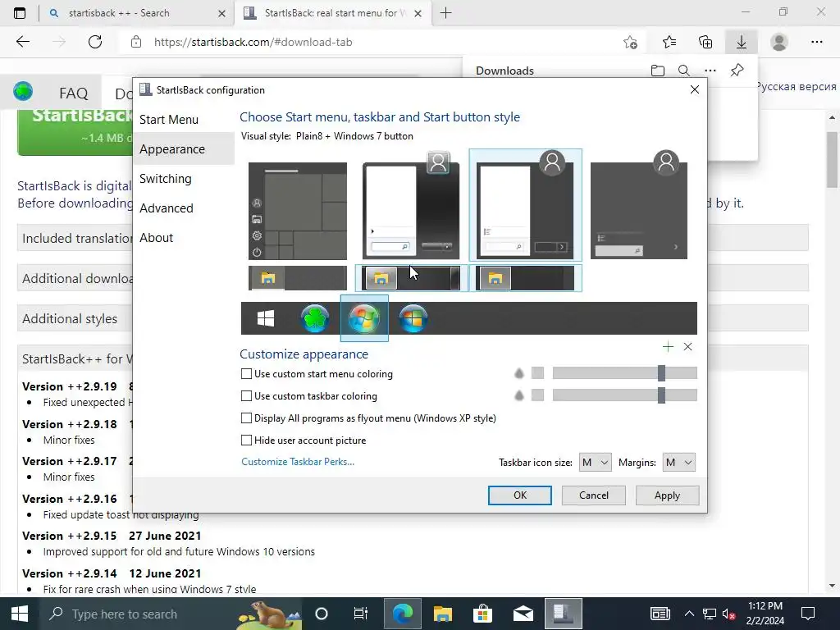Select the third dark taskbar style thumbnail
Image resolution: width=840 pixels, height=630 pixels.
(x=525, y=278)
